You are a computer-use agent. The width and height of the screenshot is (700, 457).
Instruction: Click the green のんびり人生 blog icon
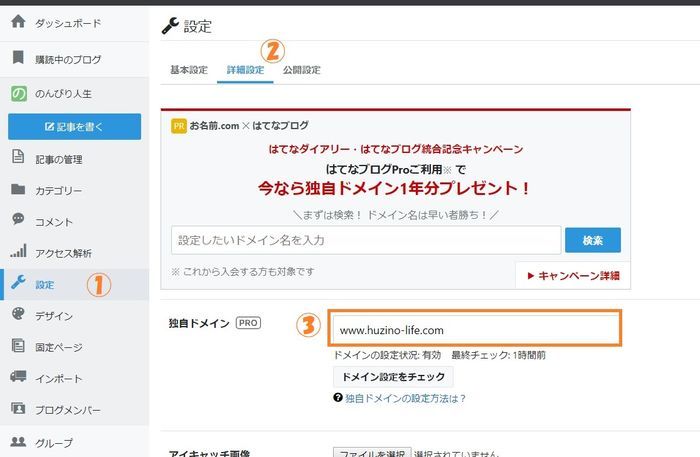pyautogui.click(x=19, y=93)
